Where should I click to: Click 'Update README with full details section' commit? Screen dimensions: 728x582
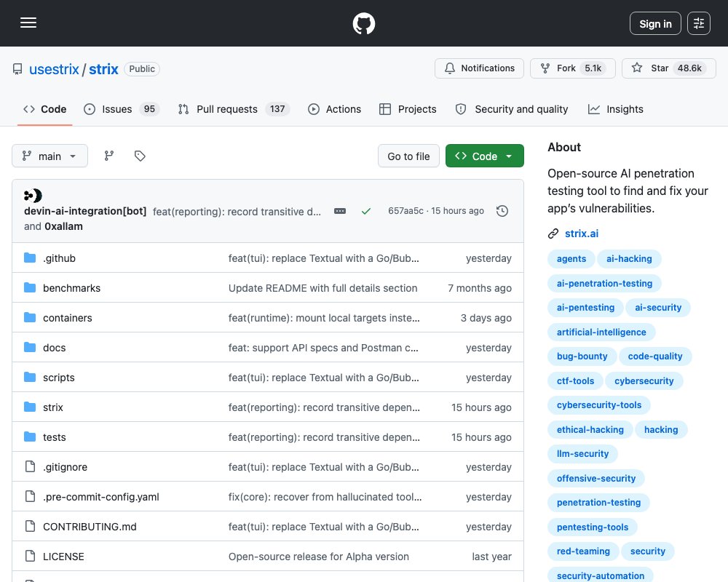[x=323, y=288]
